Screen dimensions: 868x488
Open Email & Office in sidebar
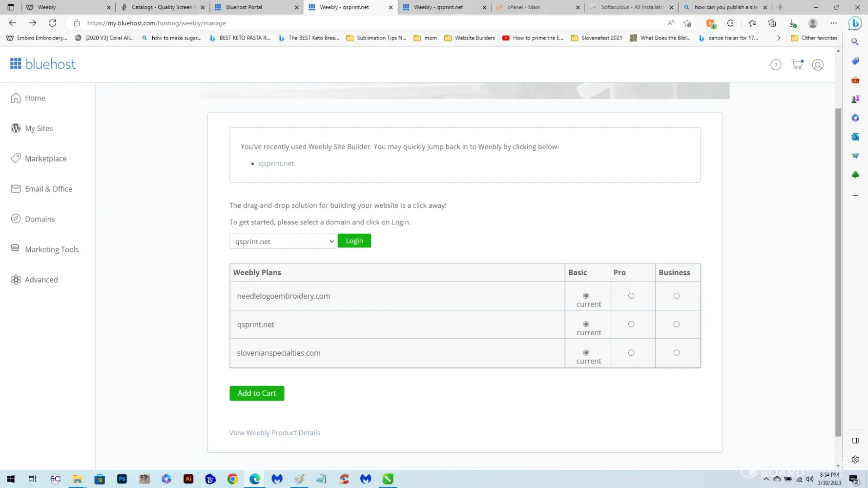pyautogui.click(x=41, y=189)
